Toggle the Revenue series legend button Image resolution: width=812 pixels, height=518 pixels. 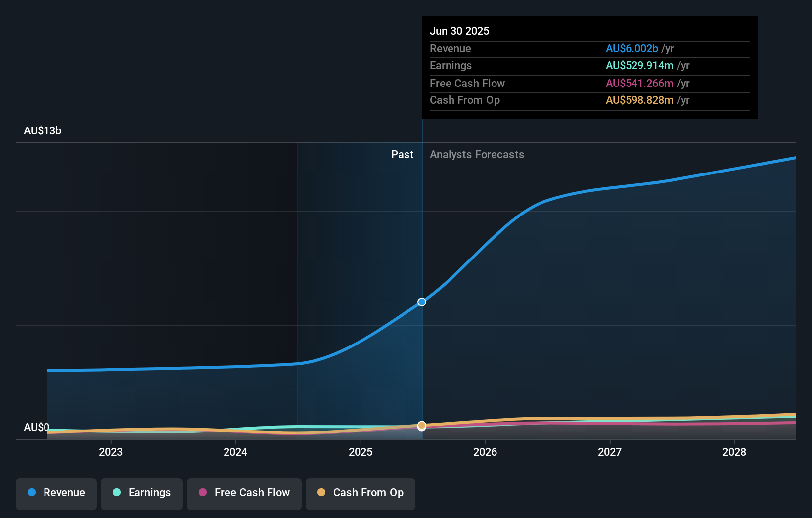pyautogui.click(x=56, y=494)
